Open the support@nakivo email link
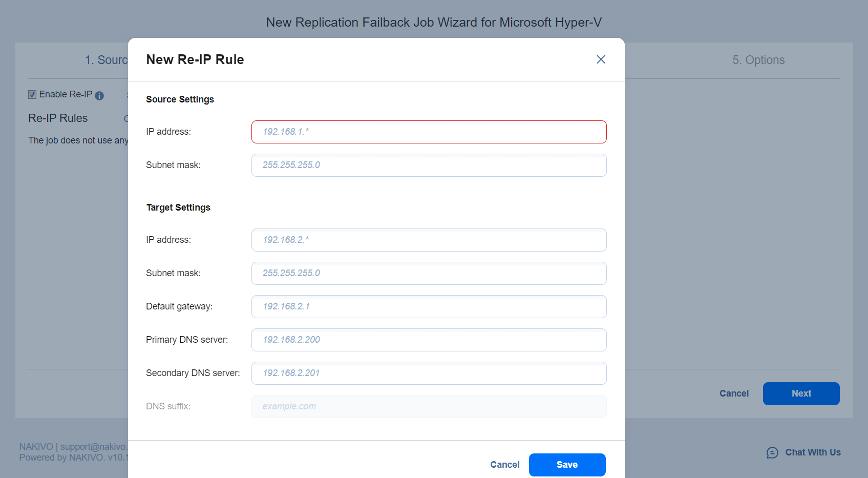Screen dimensions: 868x478 (x=93, y=447)
